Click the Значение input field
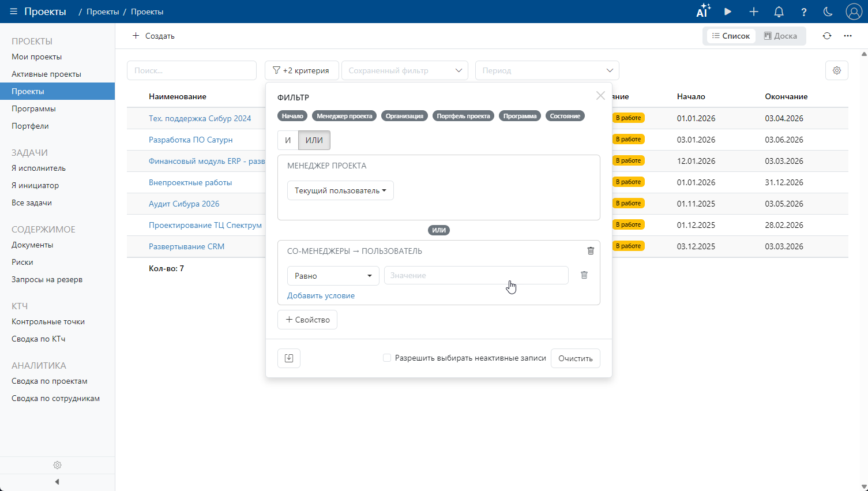 [476, 276]
